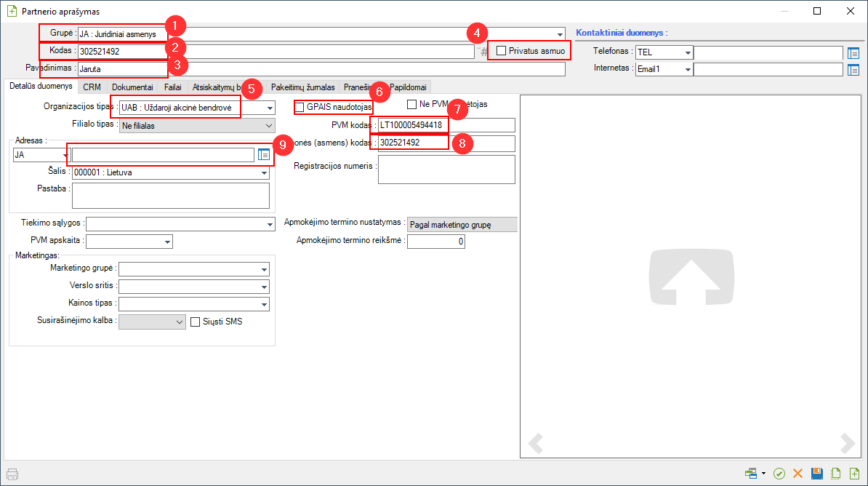Click the printer icon at bottom left
Viewport: 868px width, 486px height.
12,474
